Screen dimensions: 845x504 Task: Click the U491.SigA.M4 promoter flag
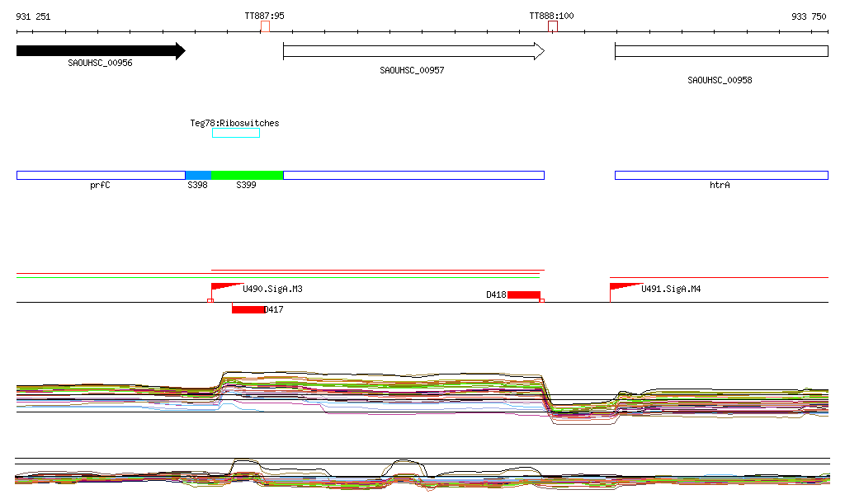624,286
